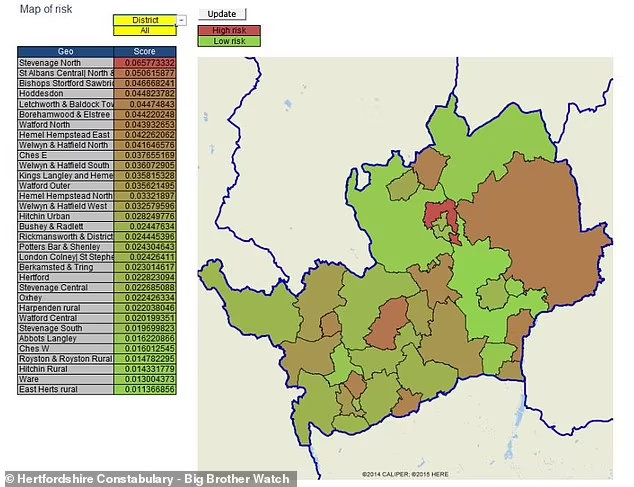Screen dimensions: 634x487
Task: Select the Hitchin Urban row
Action: click(66, 214)
